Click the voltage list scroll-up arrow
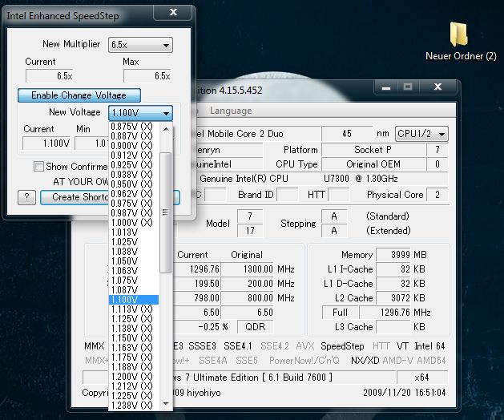The height and width of the screenshot is (420, 504). point(166,129)
